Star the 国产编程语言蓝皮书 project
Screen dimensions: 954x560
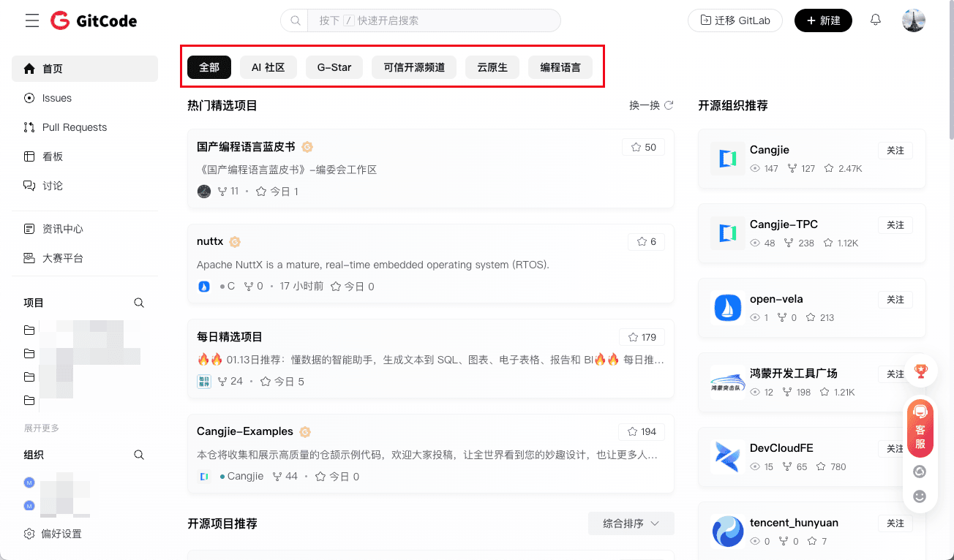[x=643, y=147]
